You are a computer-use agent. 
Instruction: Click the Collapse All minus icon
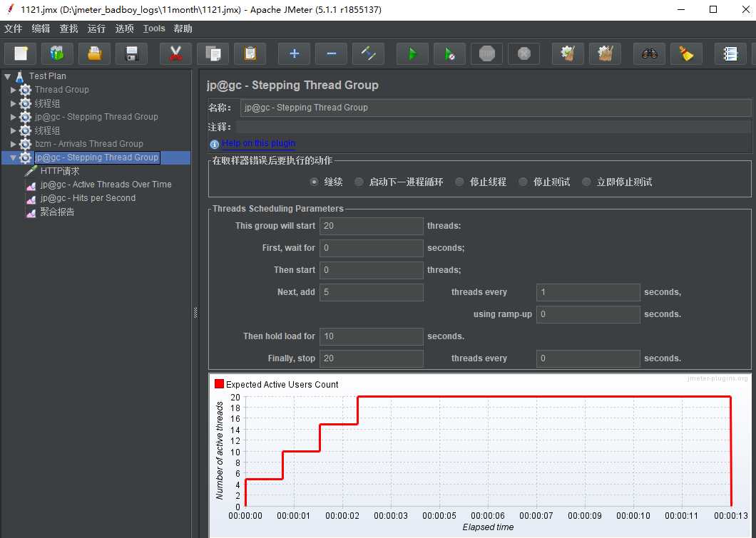[331, 53]
